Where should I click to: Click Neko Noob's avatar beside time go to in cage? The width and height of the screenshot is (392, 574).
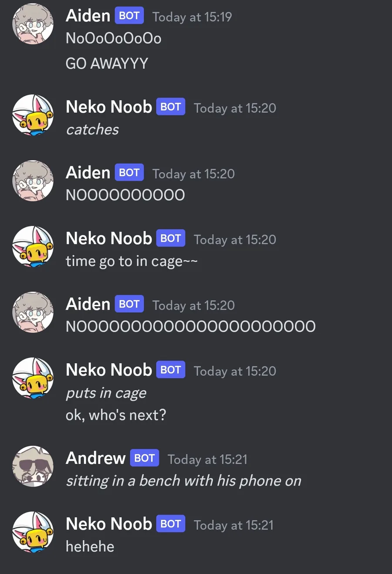33,246
